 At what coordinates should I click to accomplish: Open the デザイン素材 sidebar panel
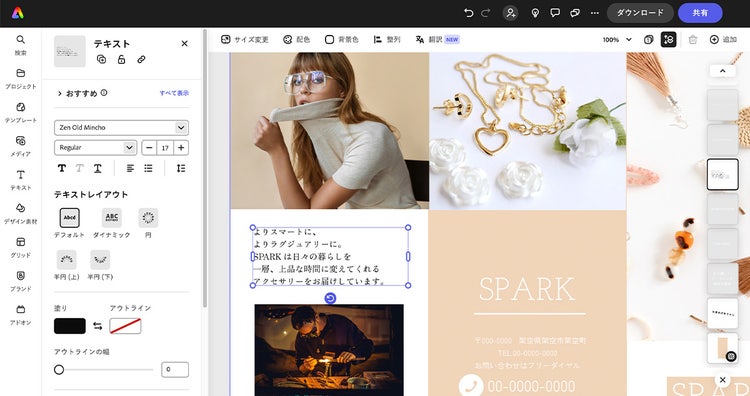click(x=21, y=214)
